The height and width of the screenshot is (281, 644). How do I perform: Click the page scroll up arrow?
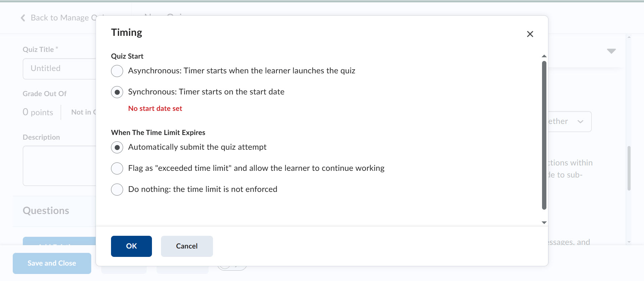click(629, 37)
